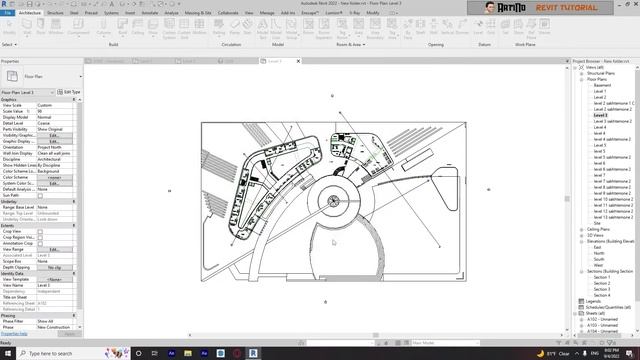Switch to the Massing & Site tab
640x360 pixels.
click(x=198, y=13)
